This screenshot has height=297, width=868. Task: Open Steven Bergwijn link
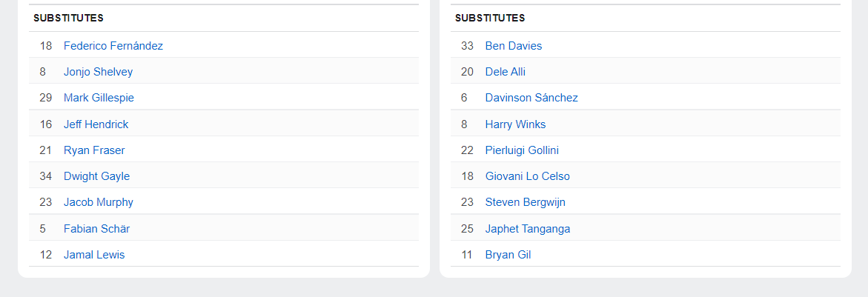click(x=526, y=202)
